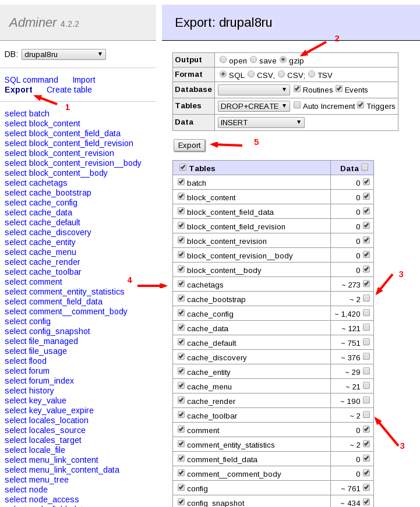Open the Import link

tap(84, 80)
